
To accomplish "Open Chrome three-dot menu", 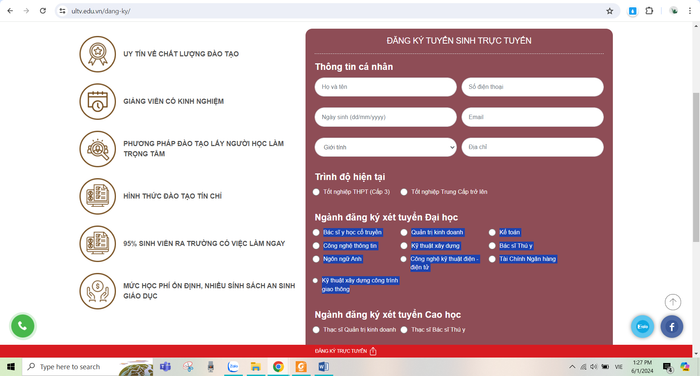I will point(690,11).
